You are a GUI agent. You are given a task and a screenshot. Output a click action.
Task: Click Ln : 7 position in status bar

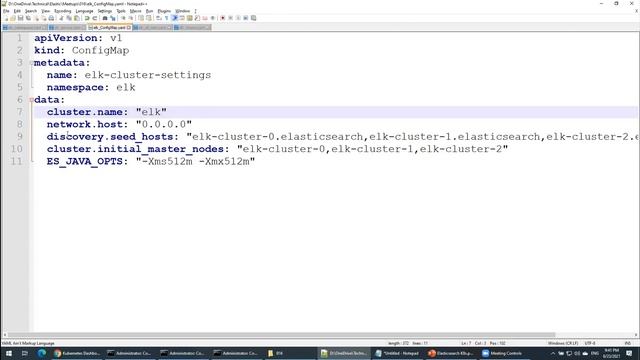point(466,343)
